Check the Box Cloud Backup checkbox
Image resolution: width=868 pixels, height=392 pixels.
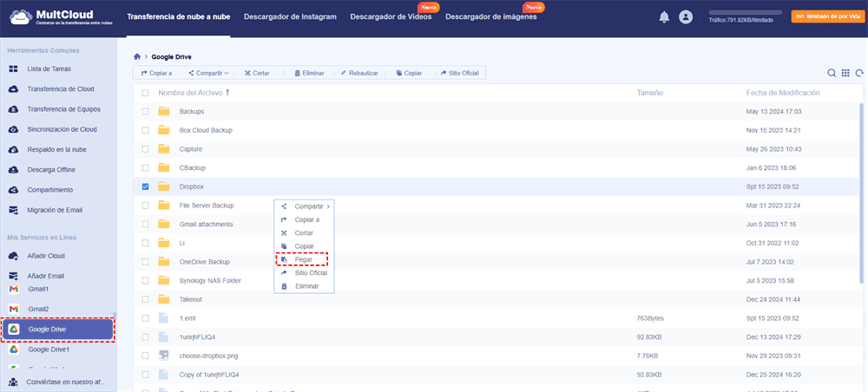click(x=145, y=130)
